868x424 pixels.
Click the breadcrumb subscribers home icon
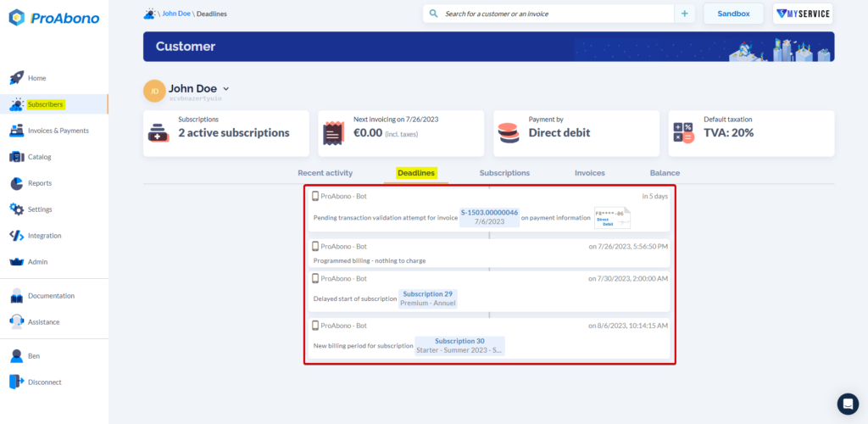click(149, 14)
